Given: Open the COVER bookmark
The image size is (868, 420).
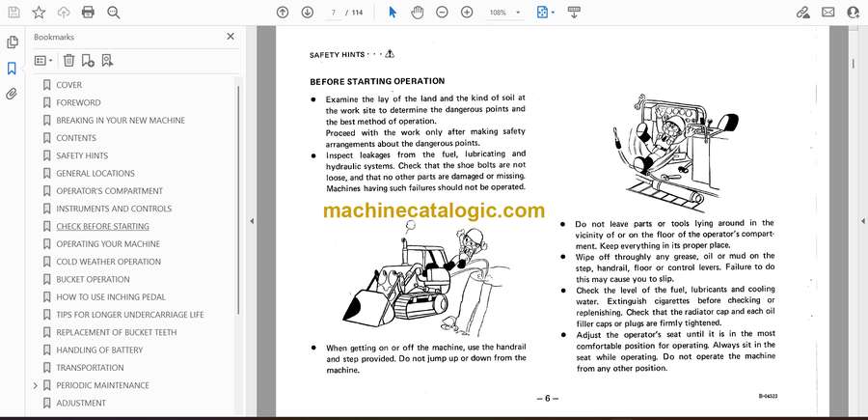Looking at the screenshot, I should pyautogui.click(x=68, y=85).
